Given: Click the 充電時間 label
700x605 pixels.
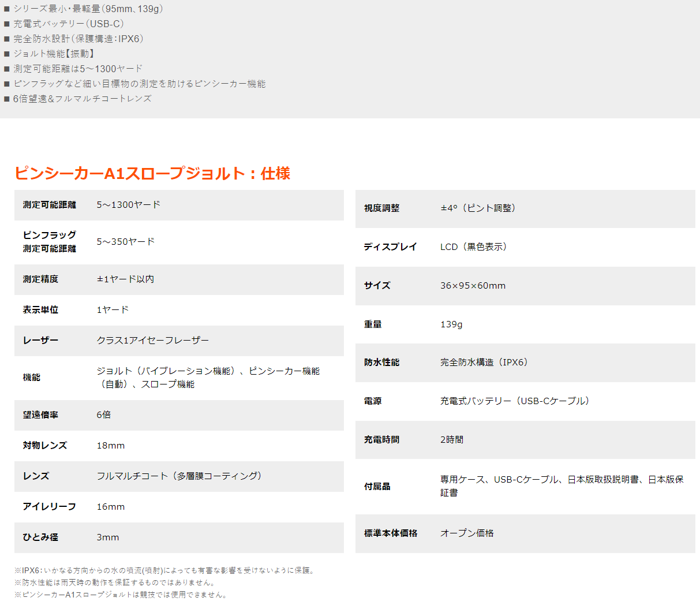Looking at the screenshot, I should 381,440.
